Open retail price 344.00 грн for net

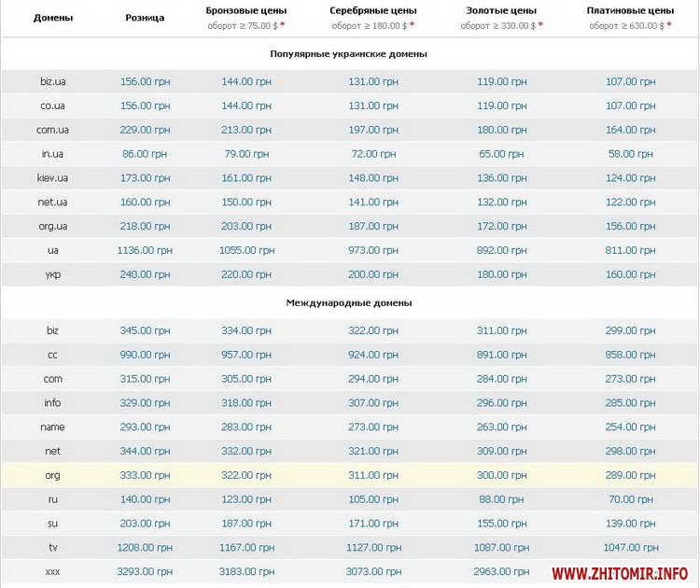tap(145, 451)
